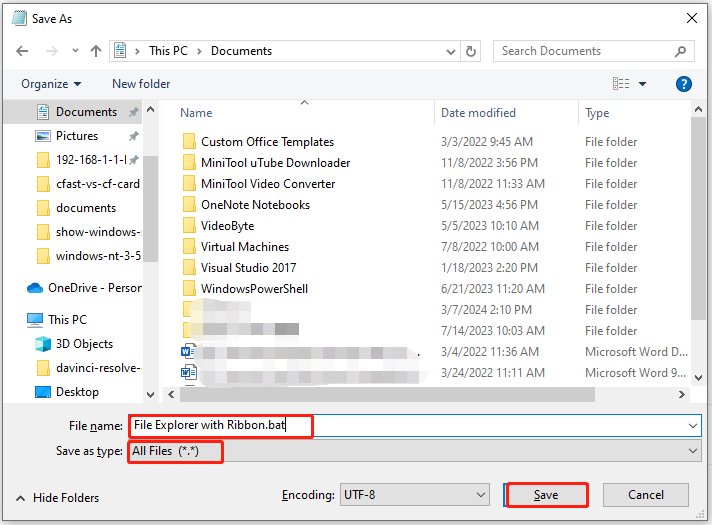Select the Virtual Machines folder

[245, 247]
